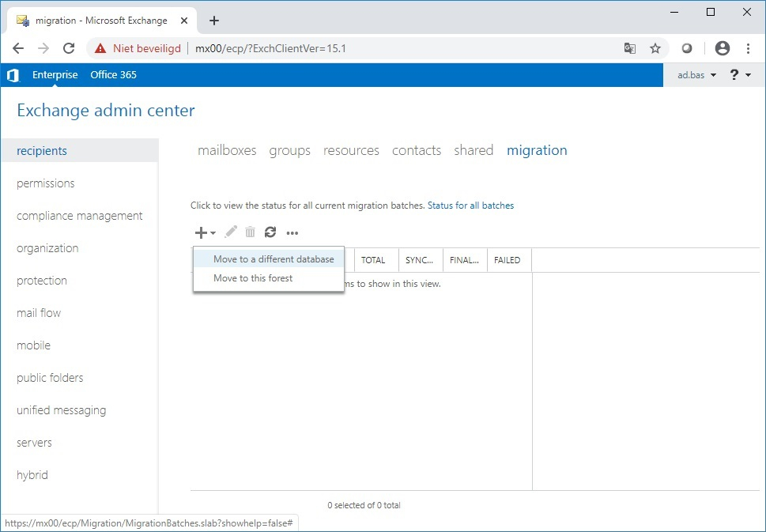Click the Enterprise header link

[55, 75]
